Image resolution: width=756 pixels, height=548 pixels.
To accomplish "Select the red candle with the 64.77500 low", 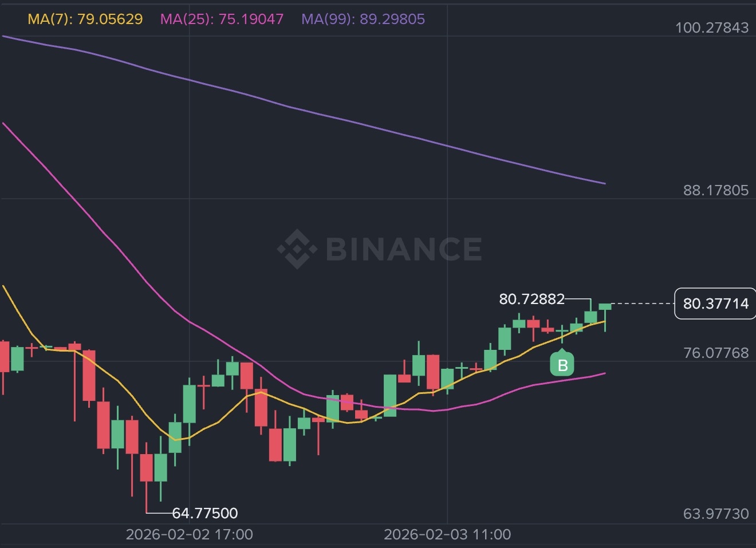I will pyautogui.click(x=146, y=467).
